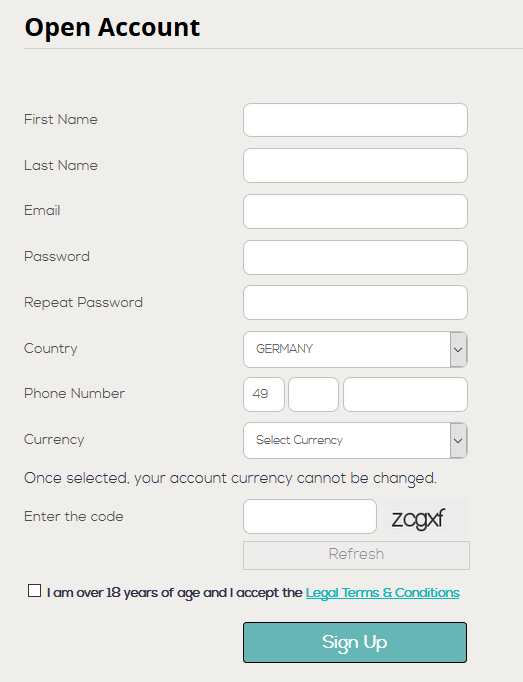The image size is (523, 682).
Task: Click the First Name input field
Action: pos(355,120)
